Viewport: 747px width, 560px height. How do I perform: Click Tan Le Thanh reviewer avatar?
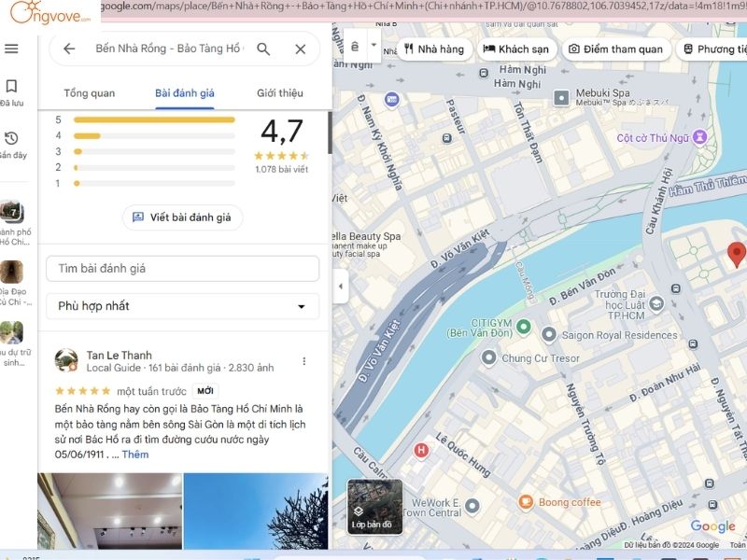point(66,360)
